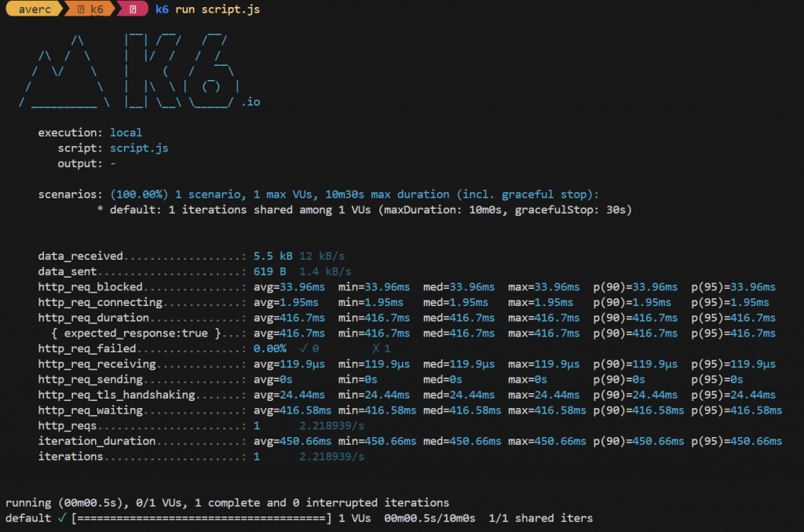Click the pink prompt segment icon
Image resolution: width=804 pixels, height=532 pixels.
click(133, 9)
